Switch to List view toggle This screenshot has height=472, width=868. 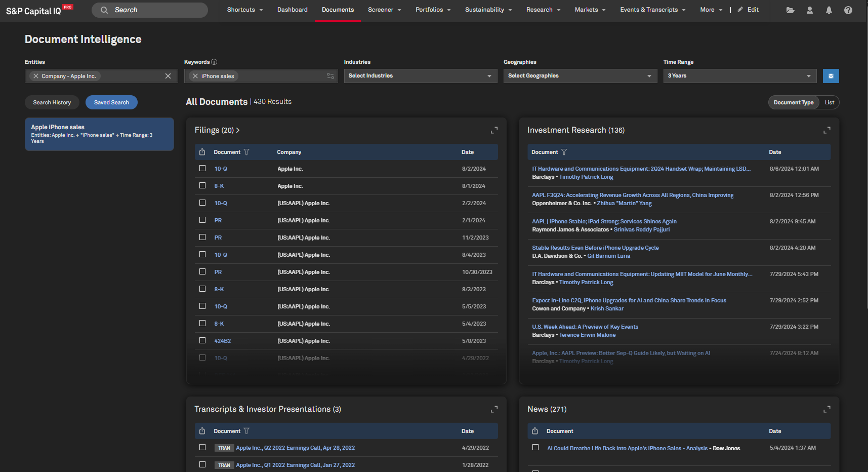tap(829, 102)
